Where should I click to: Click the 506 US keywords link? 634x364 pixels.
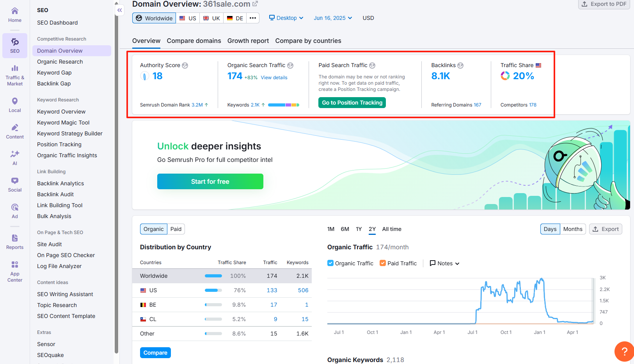pyautogui.click(x=302, y=290)
